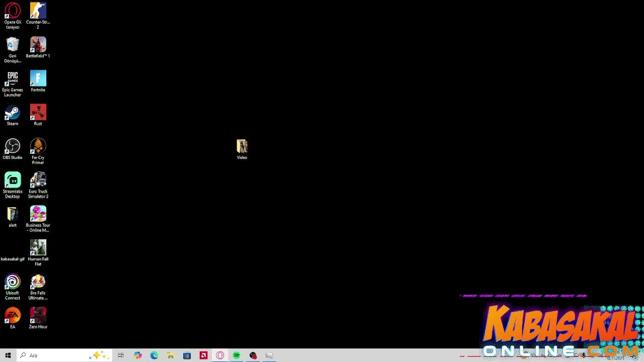Screen dimensions: 644x362
Task: Select the EA app desktop icon
Action: pyautogui.click(x=13, y=318)
